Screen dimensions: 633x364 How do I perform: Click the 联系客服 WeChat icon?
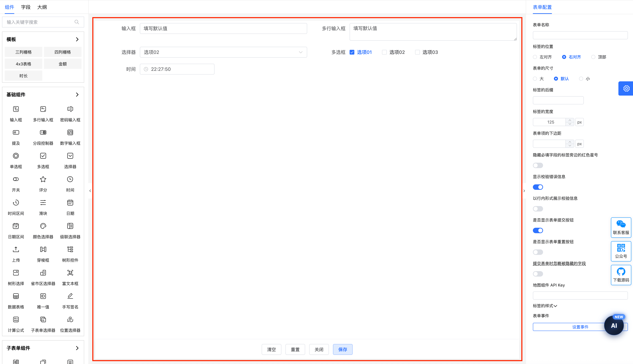[x=621, y=224]
